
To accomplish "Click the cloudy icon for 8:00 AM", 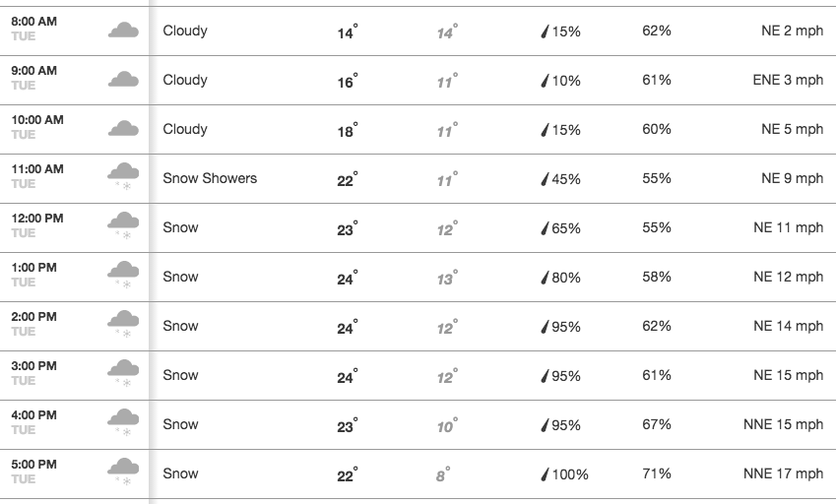I will [123, 30].
